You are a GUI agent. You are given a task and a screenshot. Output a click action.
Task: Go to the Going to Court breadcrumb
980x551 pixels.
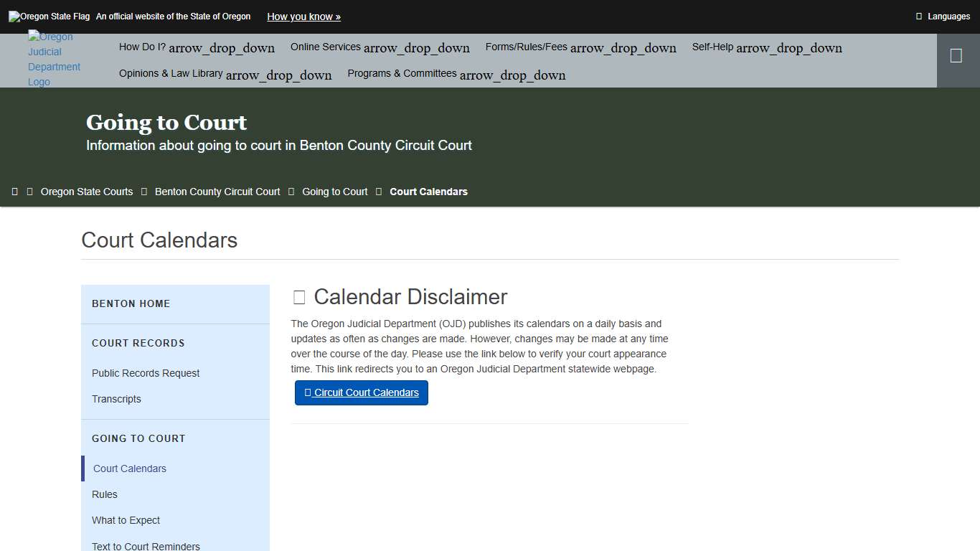click(x=334, y=191)
